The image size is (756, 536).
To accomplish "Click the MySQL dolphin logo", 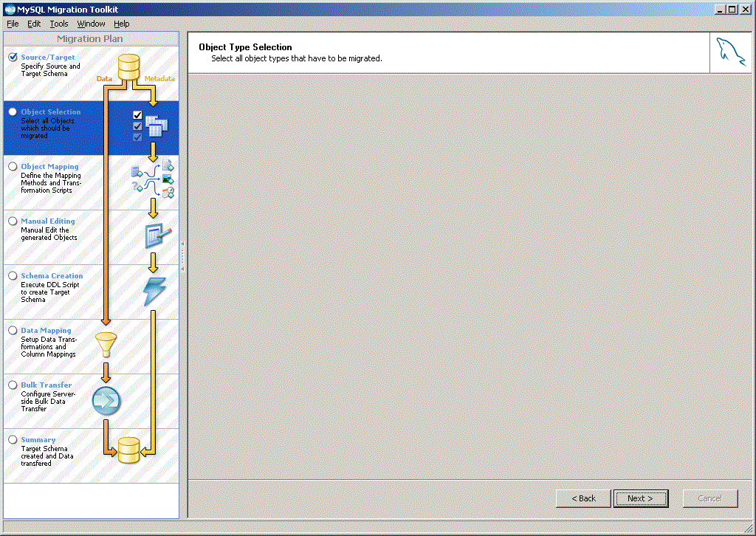I will point(730,53).
